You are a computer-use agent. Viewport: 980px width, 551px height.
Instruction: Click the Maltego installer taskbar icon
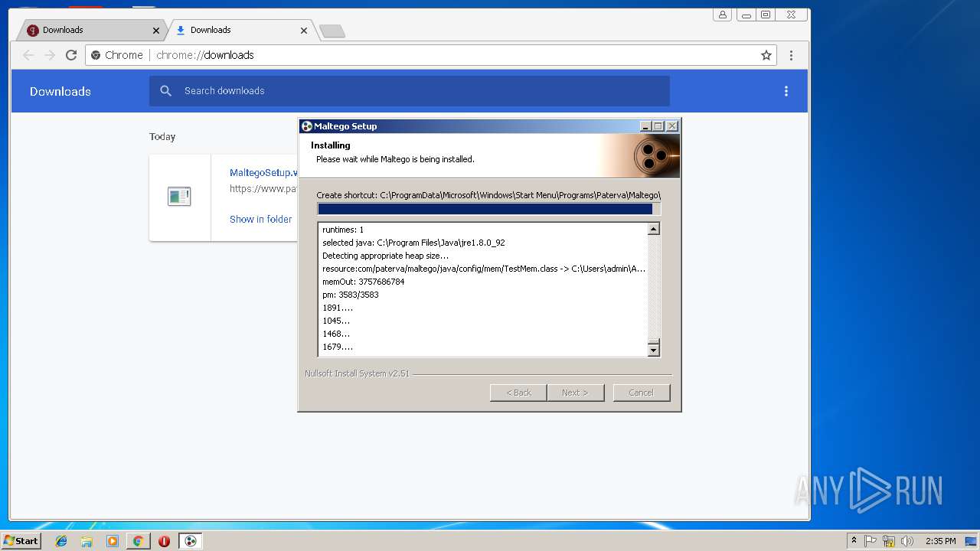click(191, 541)
